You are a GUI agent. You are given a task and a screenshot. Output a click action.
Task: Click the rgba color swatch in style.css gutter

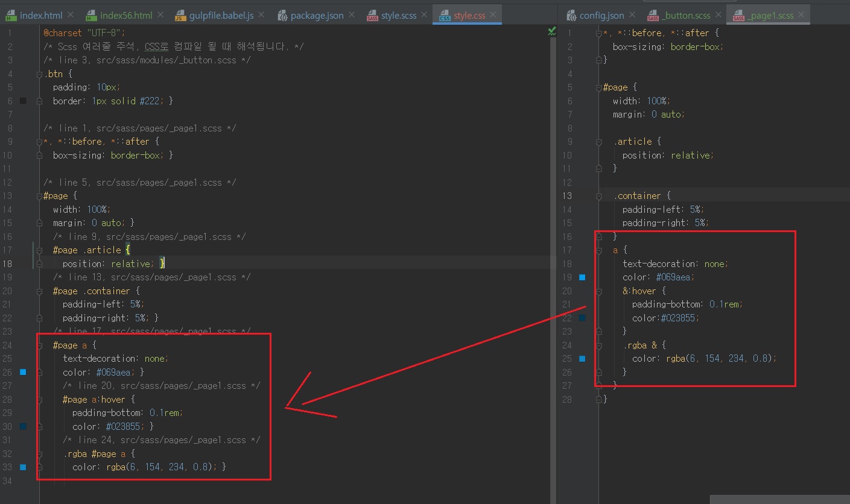pyautogui.click(x=23, y=467)
